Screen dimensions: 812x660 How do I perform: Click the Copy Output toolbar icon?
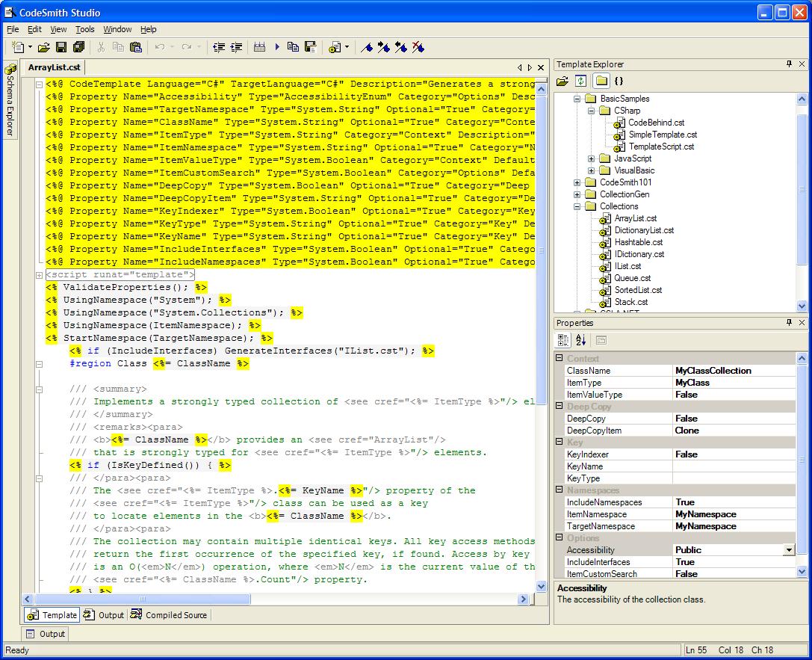point(293,48)
